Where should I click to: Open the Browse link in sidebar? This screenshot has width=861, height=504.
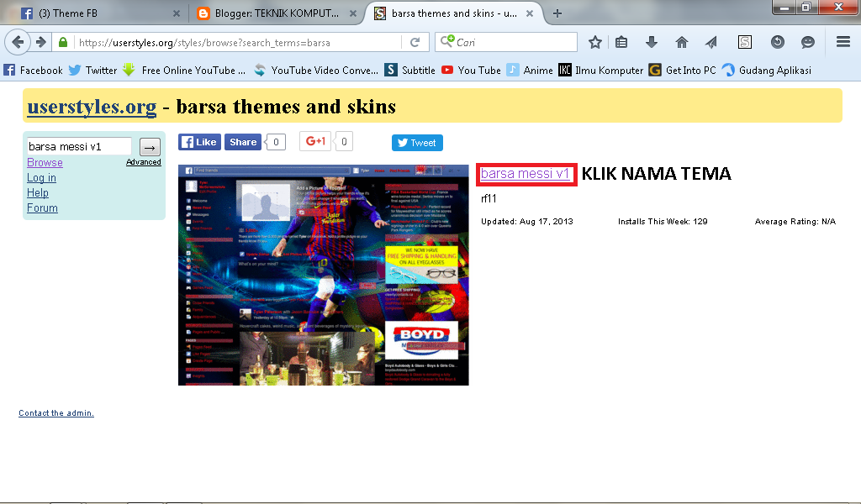click(45, 162)
